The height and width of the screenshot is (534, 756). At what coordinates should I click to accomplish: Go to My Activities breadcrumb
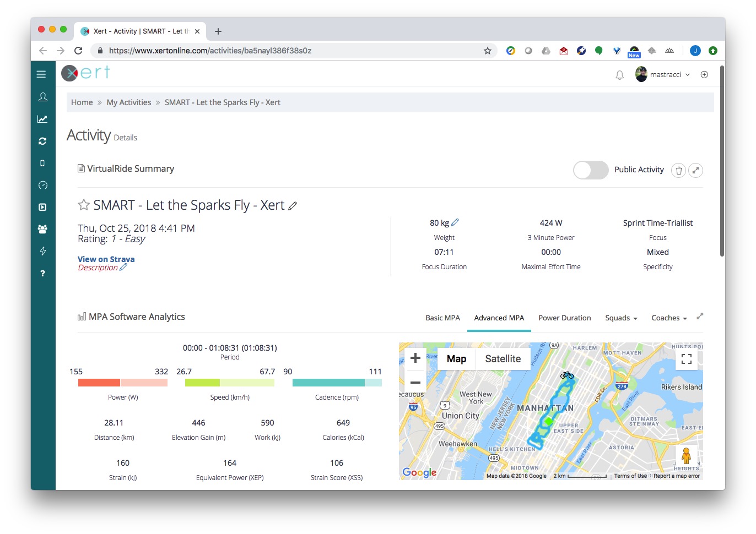(x=128, y=102)
